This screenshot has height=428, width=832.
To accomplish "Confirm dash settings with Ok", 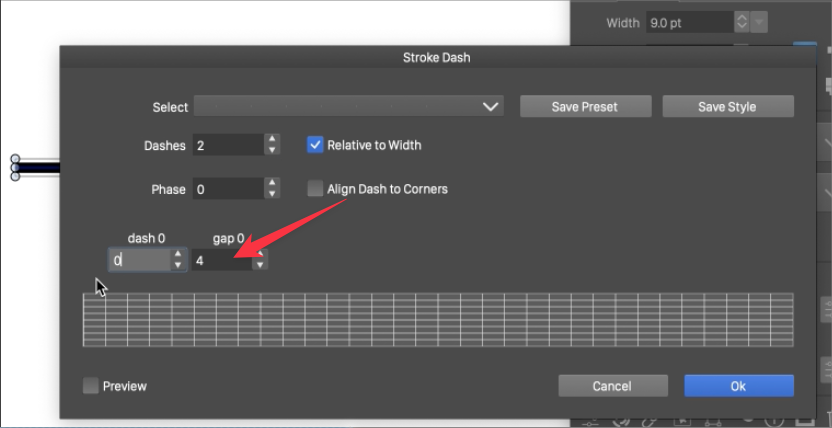I will point(738,386).
